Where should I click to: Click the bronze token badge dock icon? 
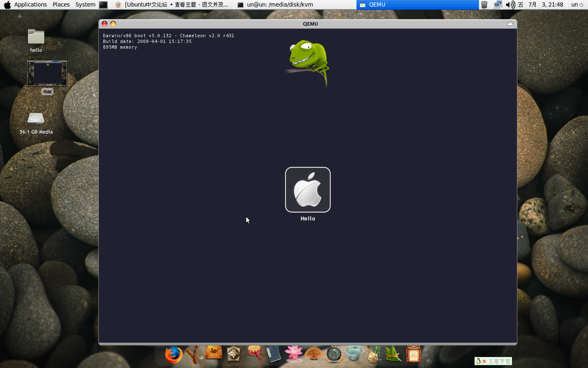pos(234,354)
